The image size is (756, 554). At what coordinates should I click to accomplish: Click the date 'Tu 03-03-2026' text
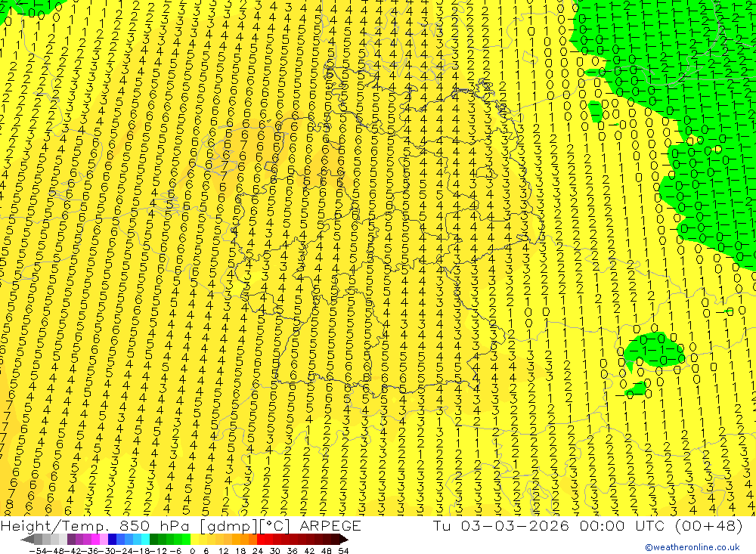pyautogui.click(x=500, y=525)
